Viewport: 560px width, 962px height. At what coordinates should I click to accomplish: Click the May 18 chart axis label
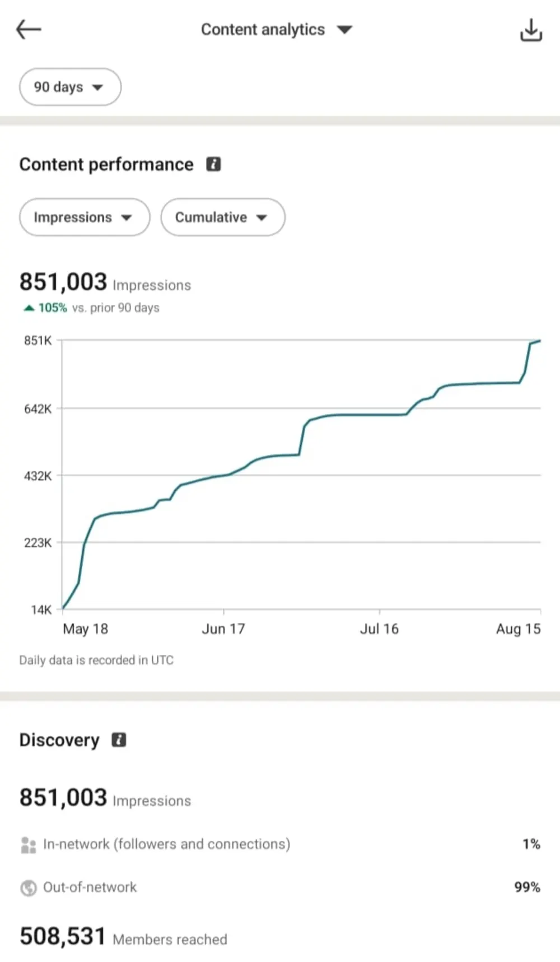[x=85, y=629]
